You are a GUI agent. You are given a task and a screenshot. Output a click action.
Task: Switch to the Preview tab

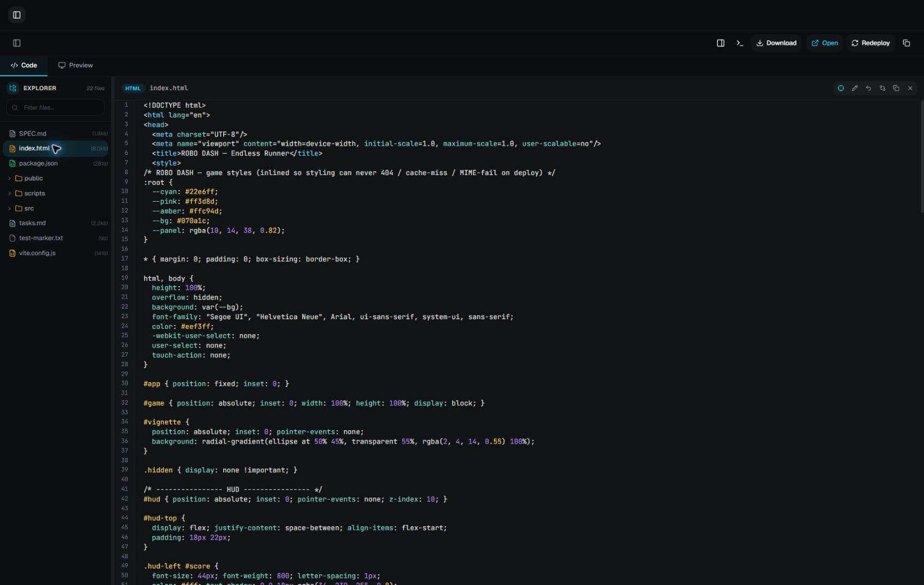[x=75, y=65]
